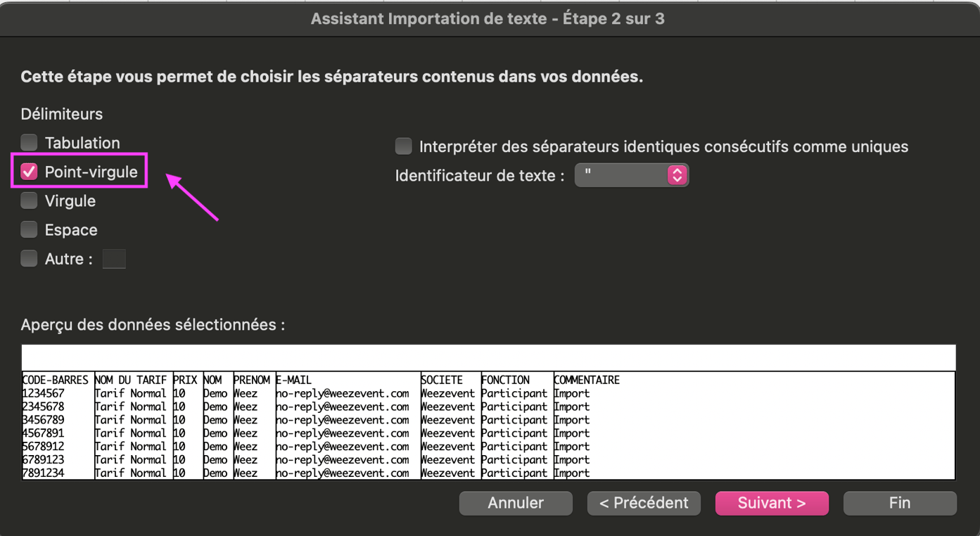980x536 pixels.
Task: Enable the Tabulation delimiter checkbox
Action: pyautogui.click(x=29, y=142)
